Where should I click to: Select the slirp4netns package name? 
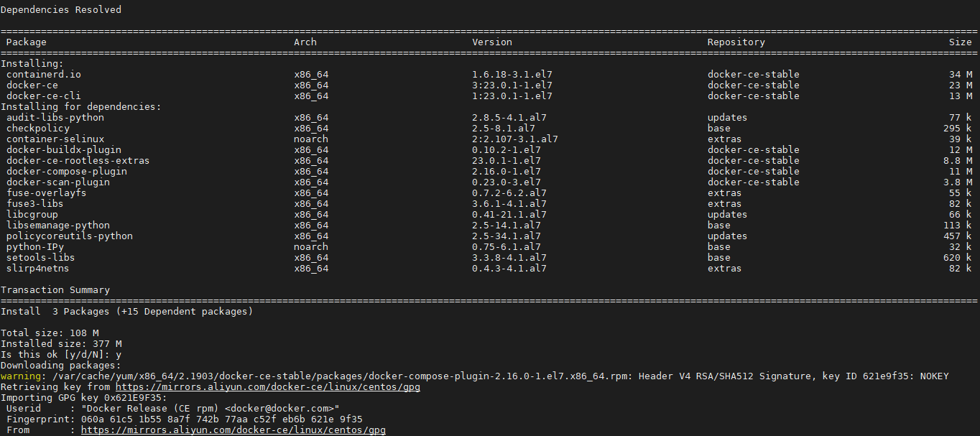pyautogui.click(x=37, y=269)
